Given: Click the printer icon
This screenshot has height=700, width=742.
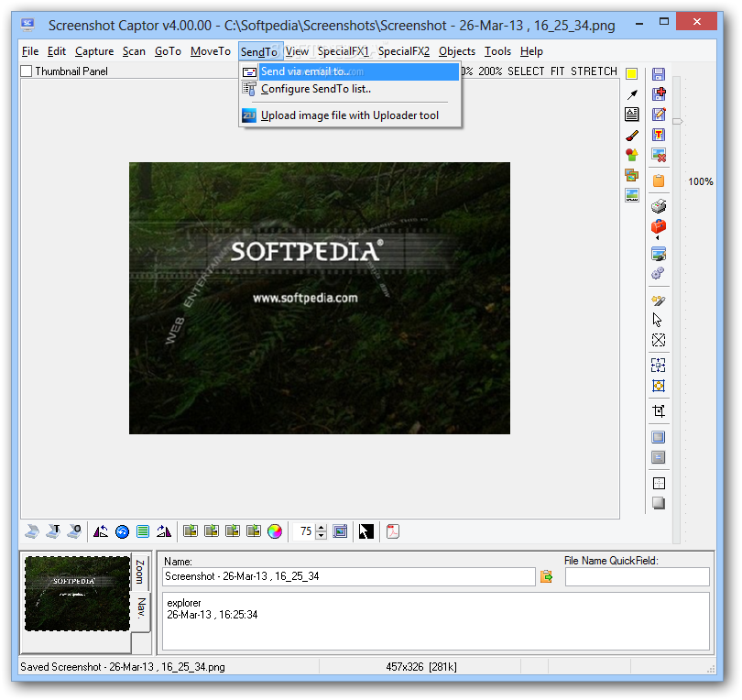Looking at the screenshot, I should [x=659, y=206].
